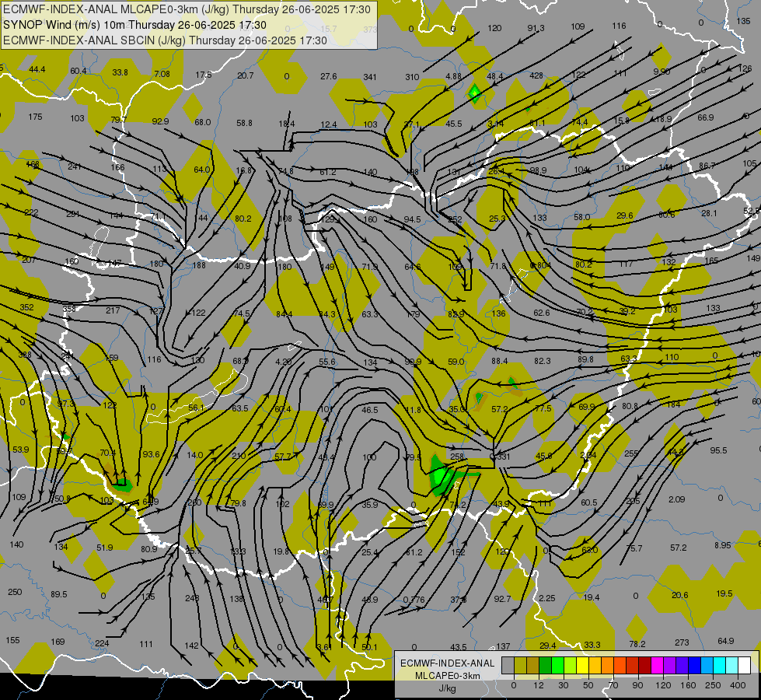Click the map value 291
This screenshot has width=761, height=700.
(x=73, y=214)
